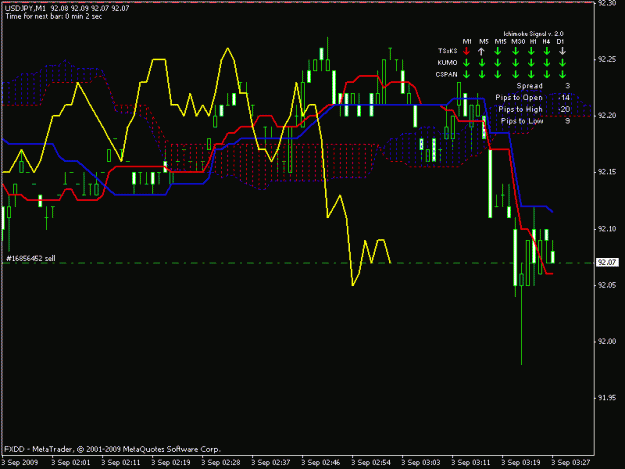This screenshot has width=625, height=469.
Task: Click the '3 Sep 03:27' time label
Action: (570, 463)
